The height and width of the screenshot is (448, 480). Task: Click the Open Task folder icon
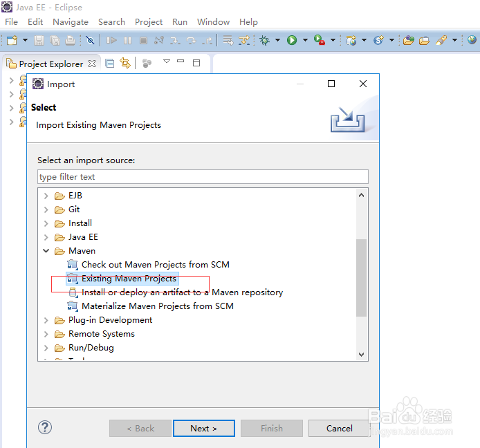(x=424, y=40)
